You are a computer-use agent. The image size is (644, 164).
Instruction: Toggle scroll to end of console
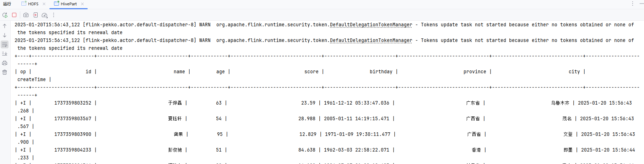(x=5, y=54)
